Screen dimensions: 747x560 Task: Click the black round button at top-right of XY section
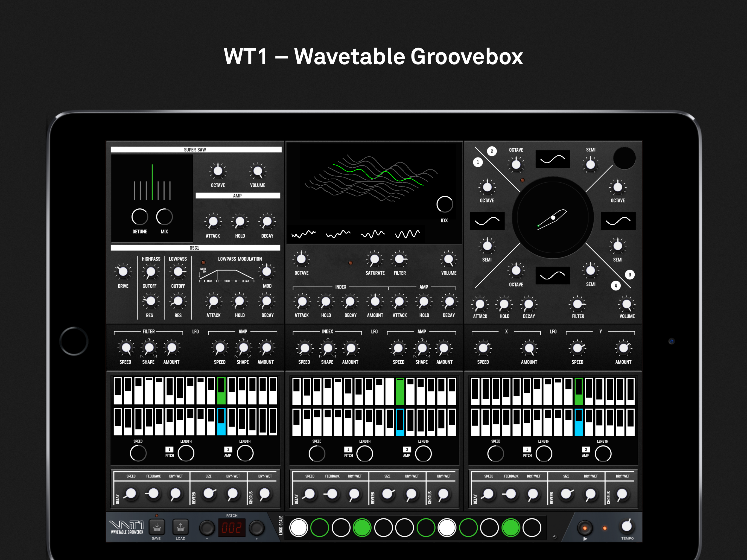click(624, 158)
